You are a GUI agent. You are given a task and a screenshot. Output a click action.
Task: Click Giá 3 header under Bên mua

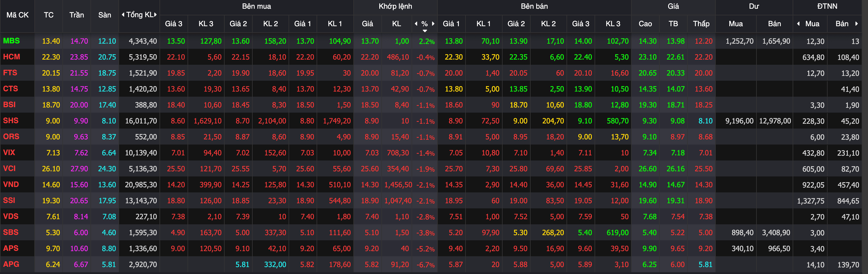coord(174,23)
